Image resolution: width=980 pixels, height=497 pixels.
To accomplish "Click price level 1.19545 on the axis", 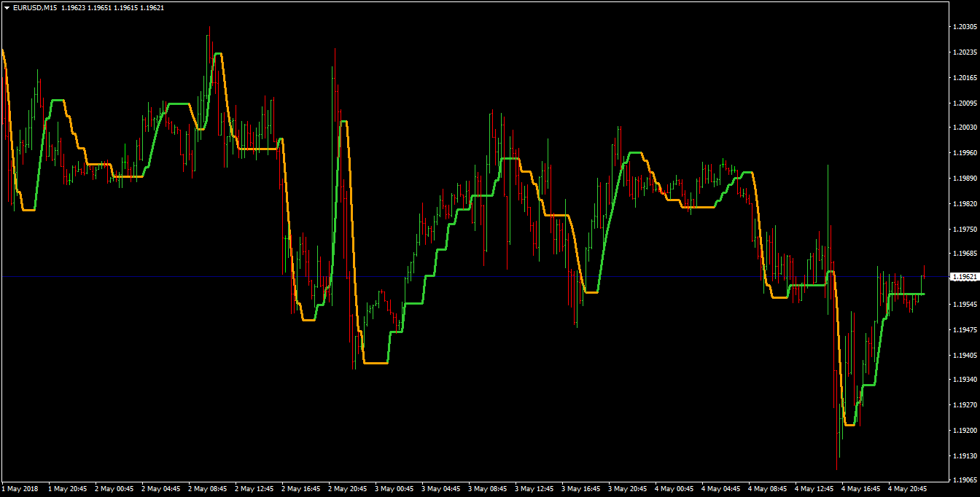I will [x=965, y=304].
